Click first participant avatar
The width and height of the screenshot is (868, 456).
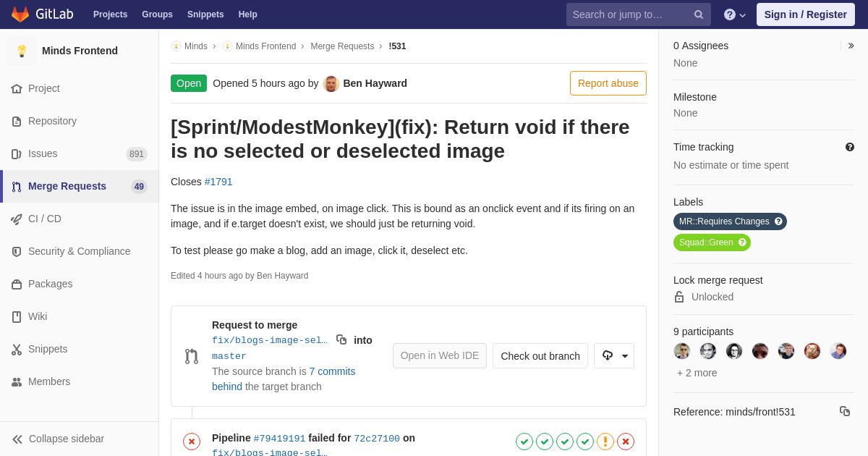(x=682, y=351)
